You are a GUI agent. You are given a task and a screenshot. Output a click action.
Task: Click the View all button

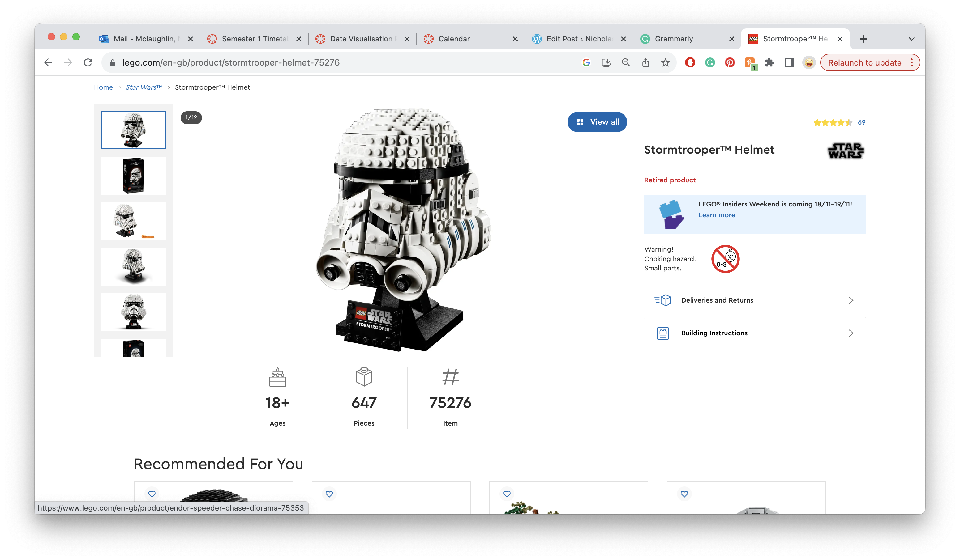point(597,122)
